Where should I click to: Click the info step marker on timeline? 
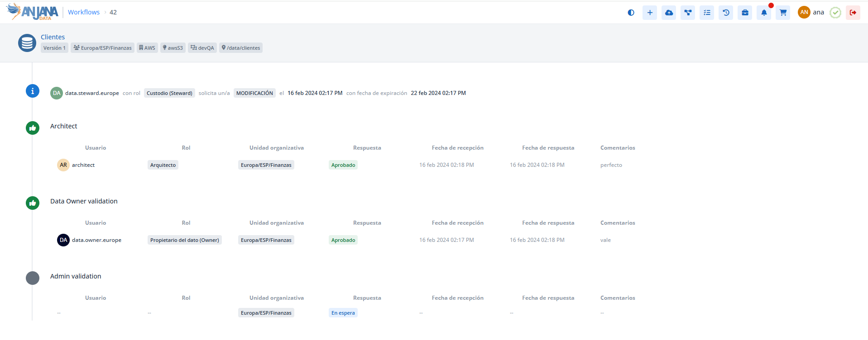coord(33,91)
